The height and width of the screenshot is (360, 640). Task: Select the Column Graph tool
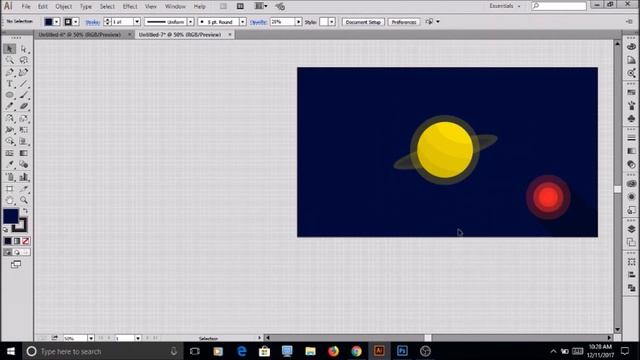tap(24, 177)
